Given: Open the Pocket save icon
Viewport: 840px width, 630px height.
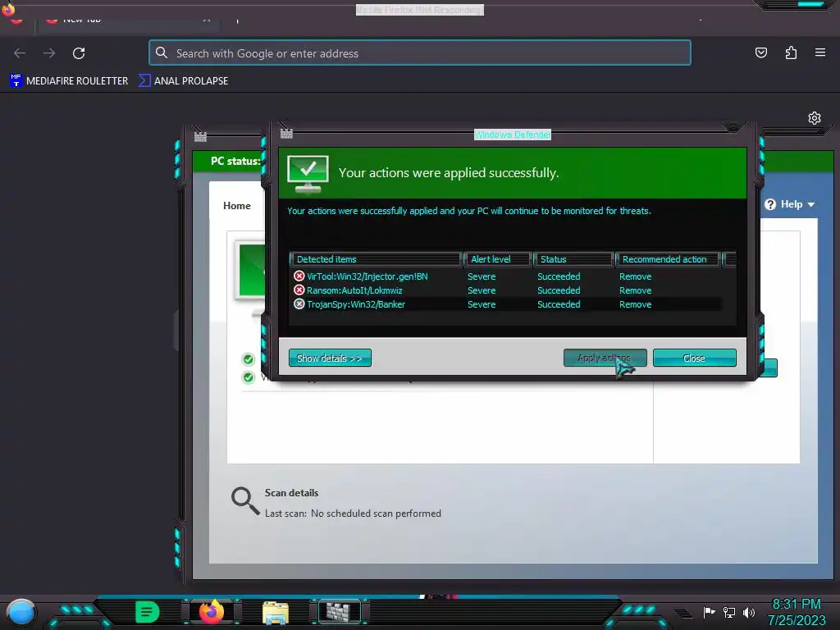Looking at the screenshot, I should click(x=760, y=52).
